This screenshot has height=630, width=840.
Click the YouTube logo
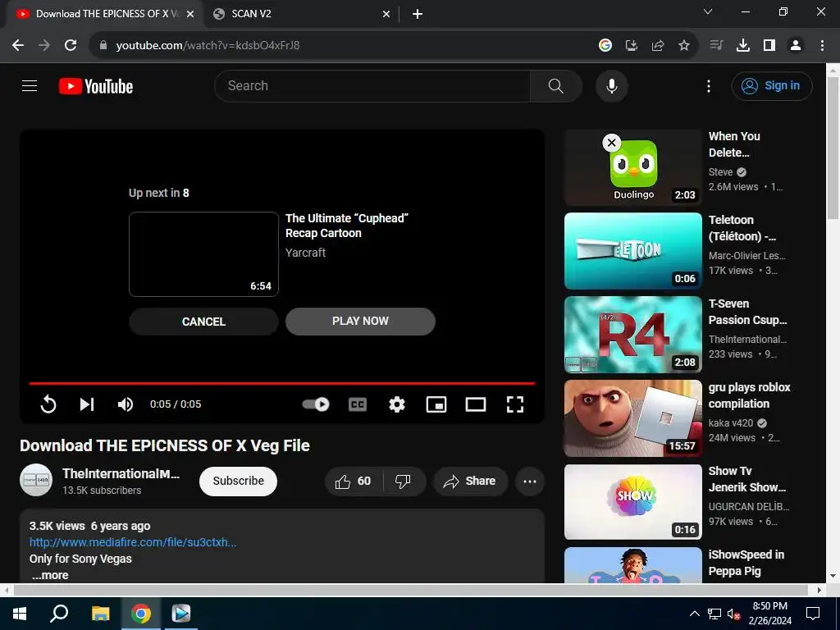pos(96,86)
